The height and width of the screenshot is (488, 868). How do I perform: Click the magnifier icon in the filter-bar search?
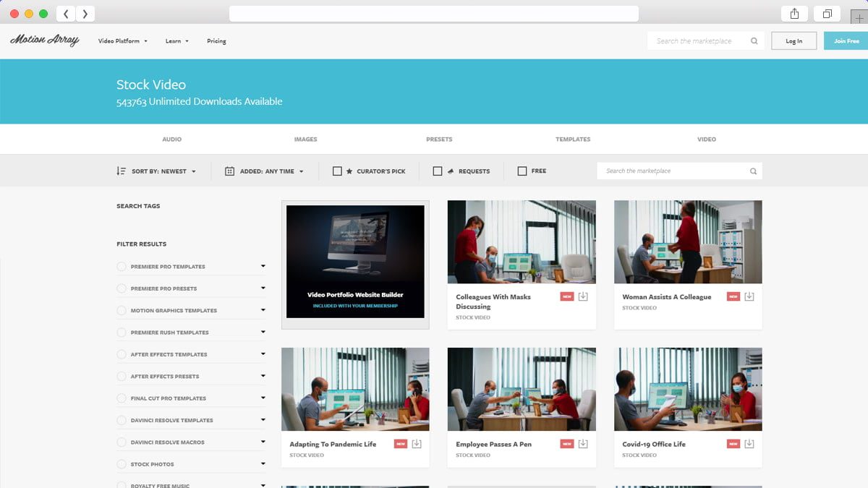(753, 171)
